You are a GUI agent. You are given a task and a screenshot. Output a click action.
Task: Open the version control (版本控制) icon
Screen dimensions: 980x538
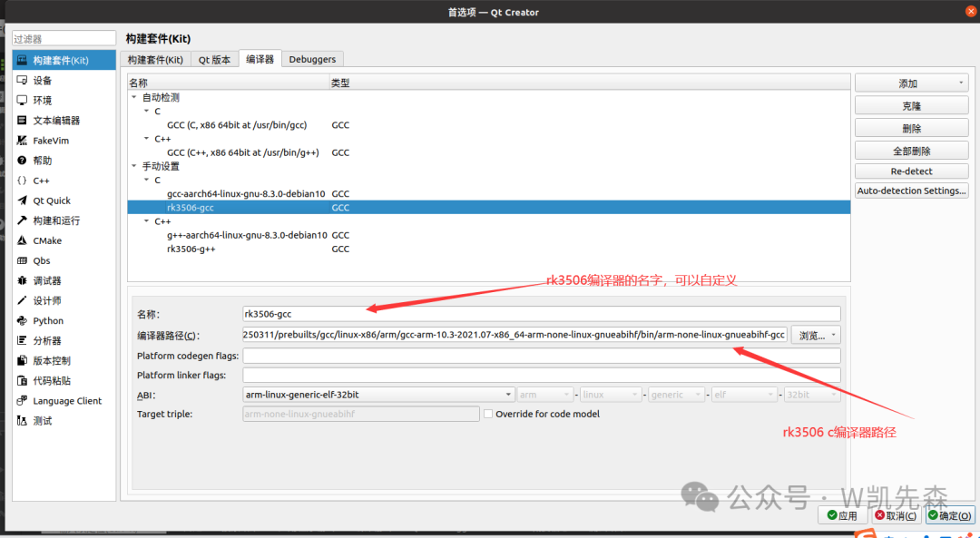pos(23,360)
